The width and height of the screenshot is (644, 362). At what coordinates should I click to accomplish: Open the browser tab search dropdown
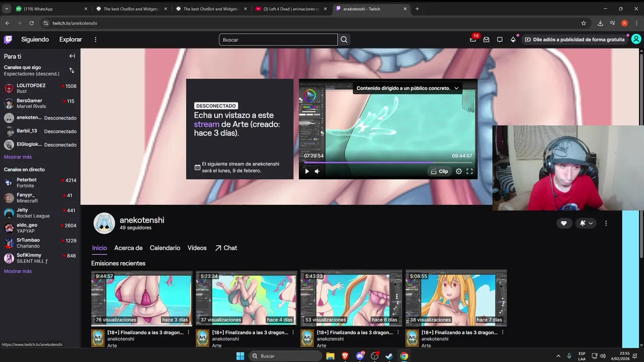point(7,9)
